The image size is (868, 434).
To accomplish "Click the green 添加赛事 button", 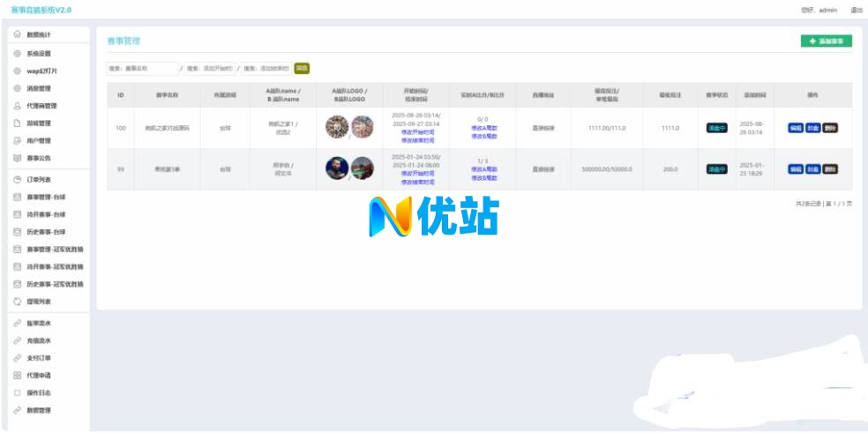I will [x=827, y=41].
